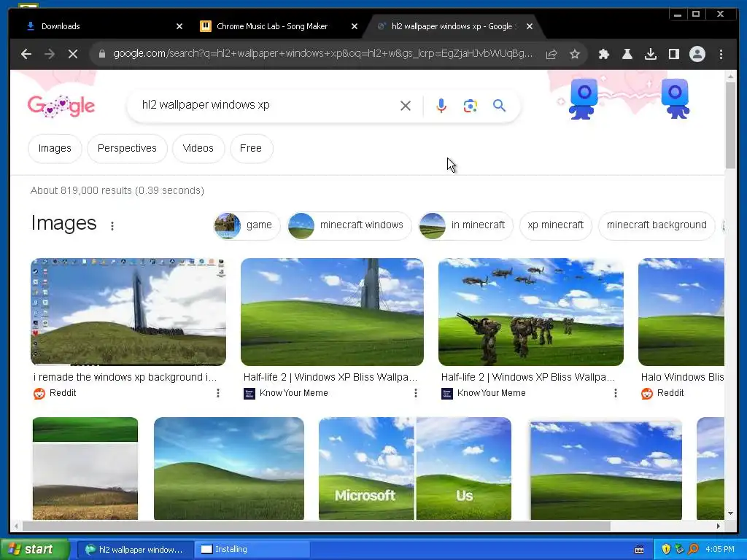Open the Extensions puzzle icon
This screenshot has width=747, height=560.
click(603, 54)
